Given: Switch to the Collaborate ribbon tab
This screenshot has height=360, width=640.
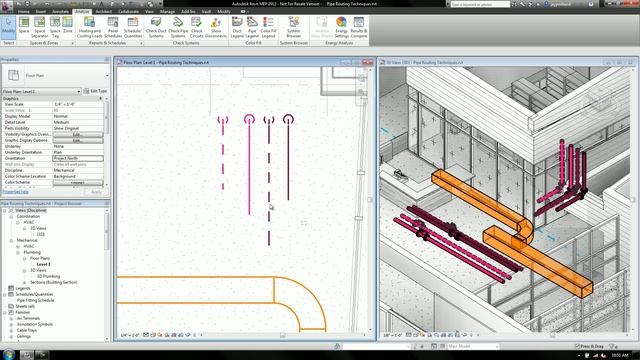Looking at the screenshot, I should (x=128, y=11).
